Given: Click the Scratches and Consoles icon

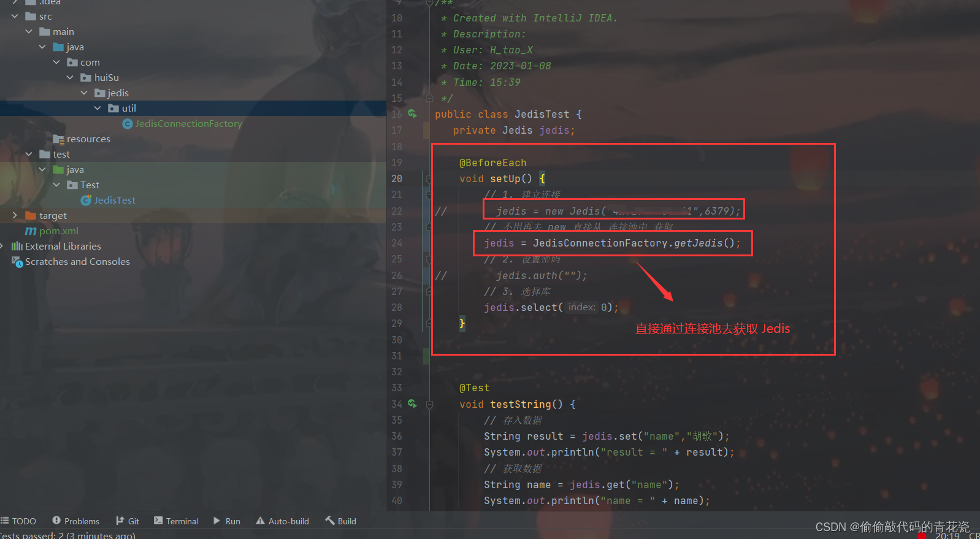Looking at the screenshot, I should pyautogui.click(x=17, y=262).
